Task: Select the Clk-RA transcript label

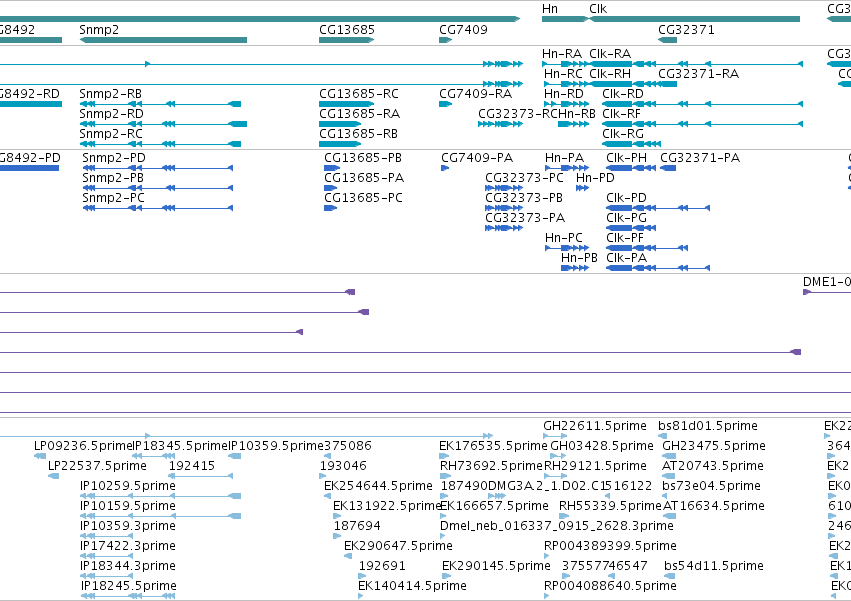Action: [x=610, y=54]
